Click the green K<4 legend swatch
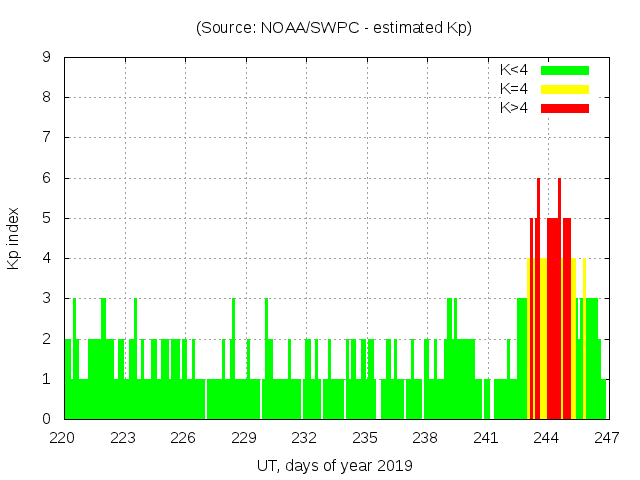This screenshot has height=480, width=640. click(565, 70)
